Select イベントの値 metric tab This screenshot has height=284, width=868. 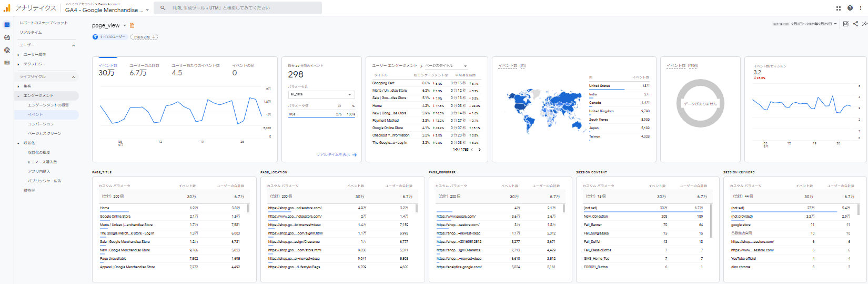tap(244, 70)
